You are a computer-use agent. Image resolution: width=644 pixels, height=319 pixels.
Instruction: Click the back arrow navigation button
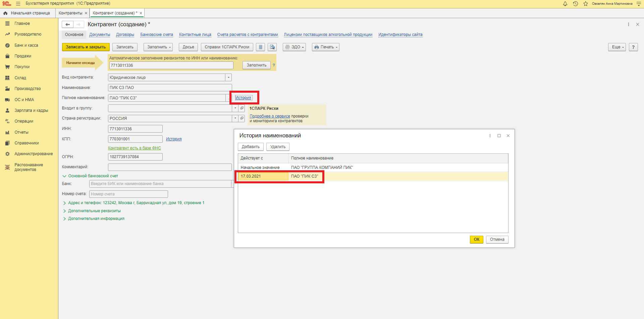[x=67, y=25]
